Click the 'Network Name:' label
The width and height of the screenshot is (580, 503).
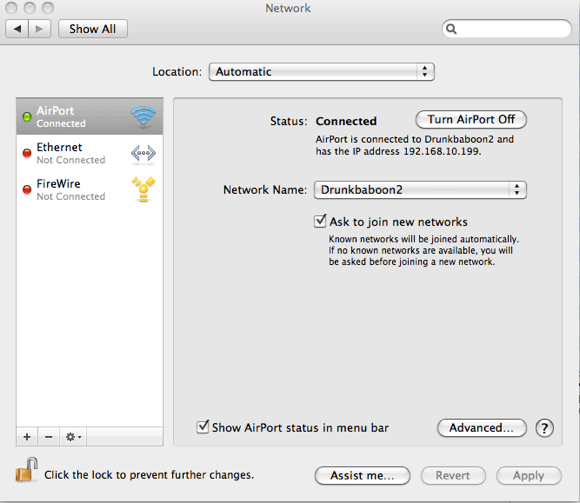265,190
